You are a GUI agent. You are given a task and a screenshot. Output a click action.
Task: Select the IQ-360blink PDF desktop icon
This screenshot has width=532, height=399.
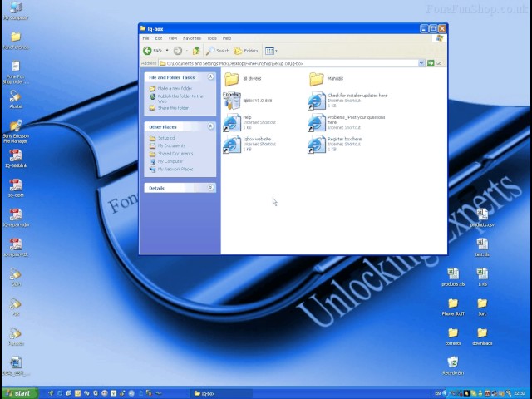tap(16, 159)
